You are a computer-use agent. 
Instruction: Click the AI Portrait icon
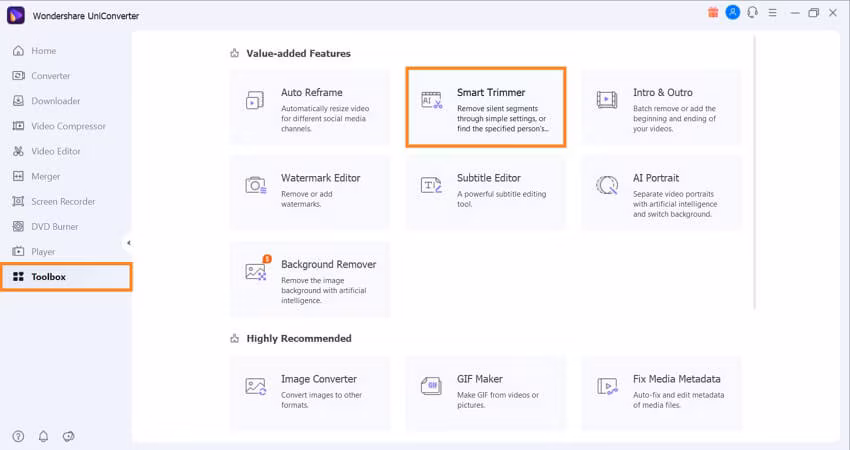(607, 185)
